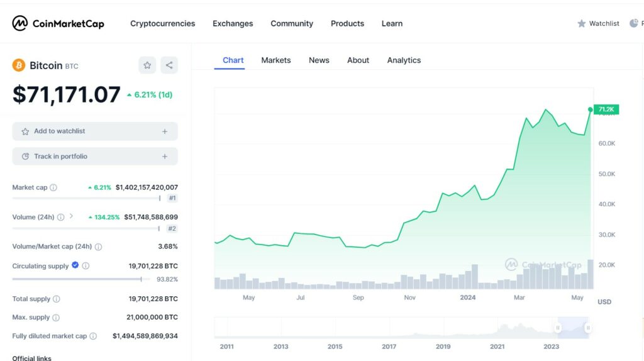Click Track in portfolio button
This screenshot has height=361, width=644.
coord(95,157)
